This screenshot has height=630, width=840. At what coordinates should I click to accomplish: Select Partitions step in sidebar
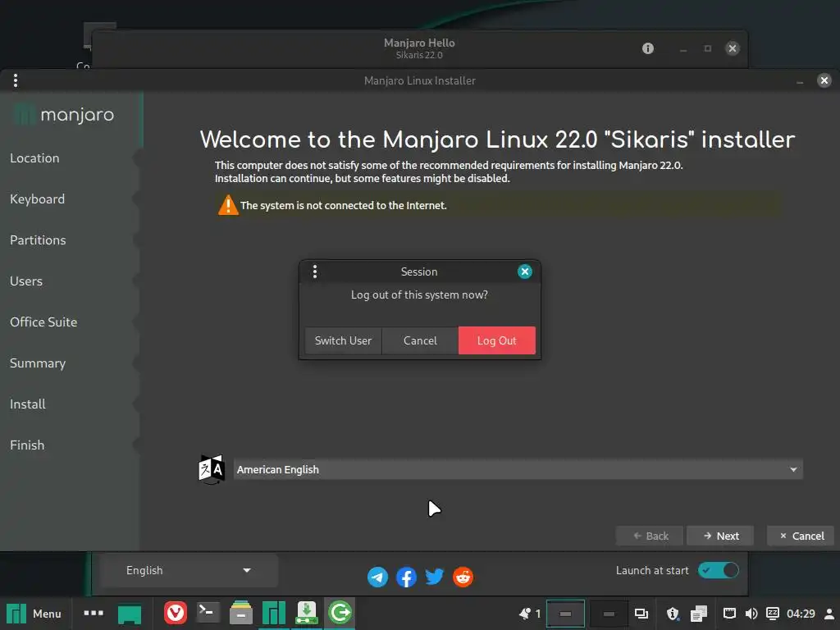tap(38, 240)
